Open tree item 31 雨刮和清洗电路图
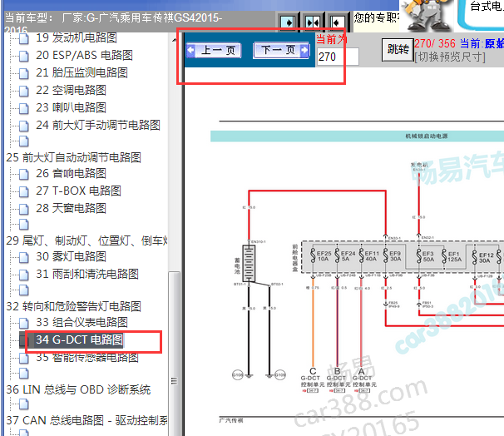504x436 pixels. click(87, 274)
